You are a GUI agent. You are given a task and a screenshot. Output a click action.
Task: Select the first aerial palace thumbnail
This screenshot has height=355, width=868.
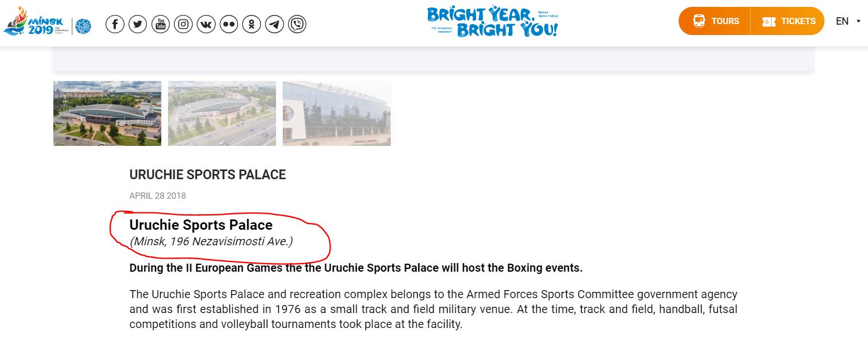pyautogui.click(x=107, y=113)
